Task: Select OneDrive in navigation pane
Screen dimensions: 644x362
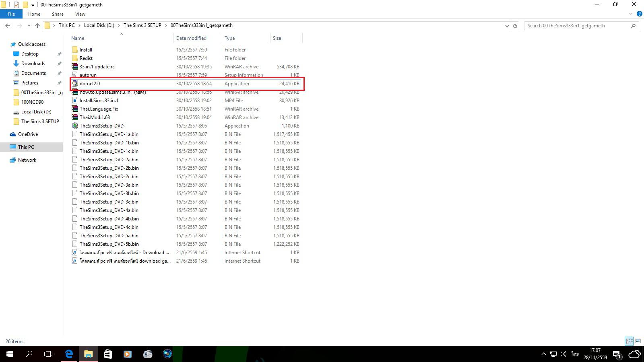Action: [28, 134]
